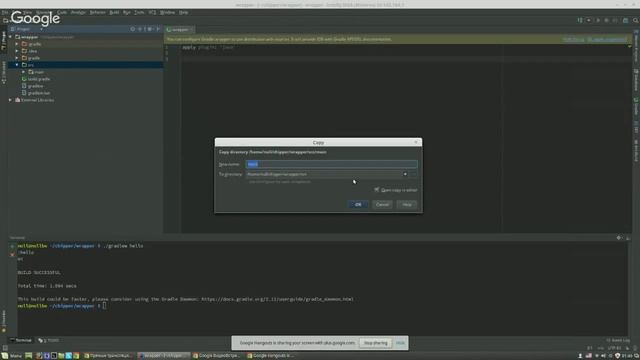The height and width of the screenshot is (360, 640).
Task: Expand the .gradle folder node
Action: (17, 44)
